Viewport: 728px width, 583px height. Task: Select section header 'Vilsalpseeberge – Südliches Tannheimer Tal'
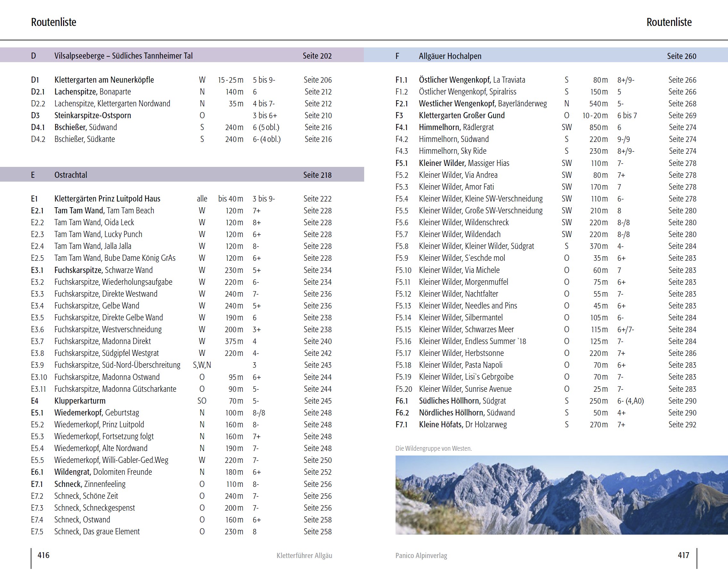(124, 56)
